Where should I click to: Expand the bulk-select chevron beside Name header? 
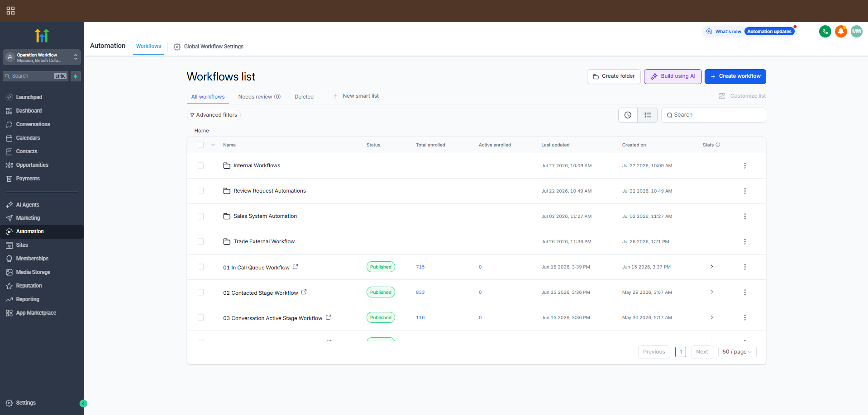tap(213, 145)
